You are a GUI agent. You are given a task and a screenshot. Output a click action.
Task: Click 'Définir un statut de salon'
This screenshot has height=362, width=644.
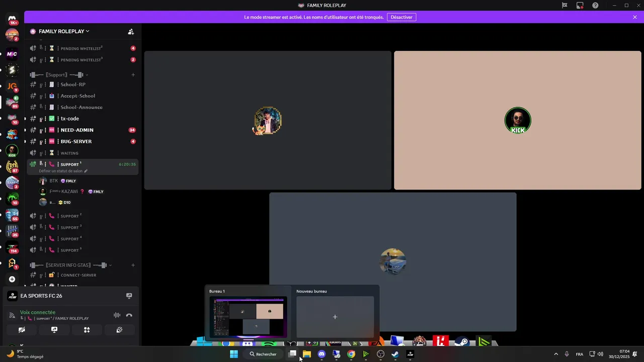coord(63,171)
